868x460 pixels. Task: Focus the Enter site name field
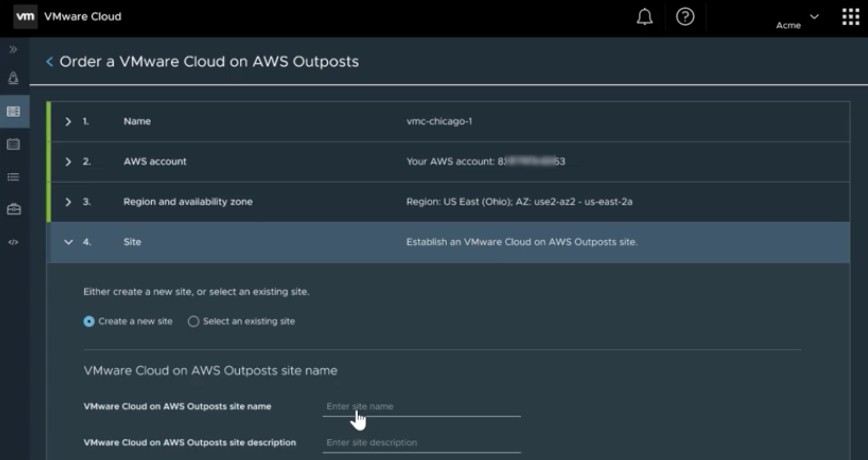(x=422, y=406)
